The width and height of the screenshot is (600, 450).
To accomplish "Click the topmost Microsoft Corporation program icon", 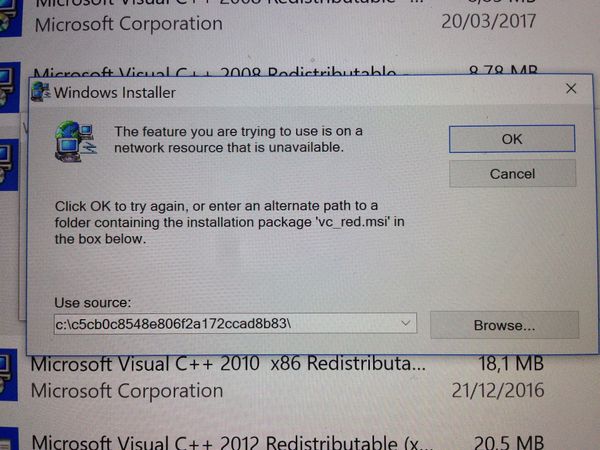I will (10, 18).
